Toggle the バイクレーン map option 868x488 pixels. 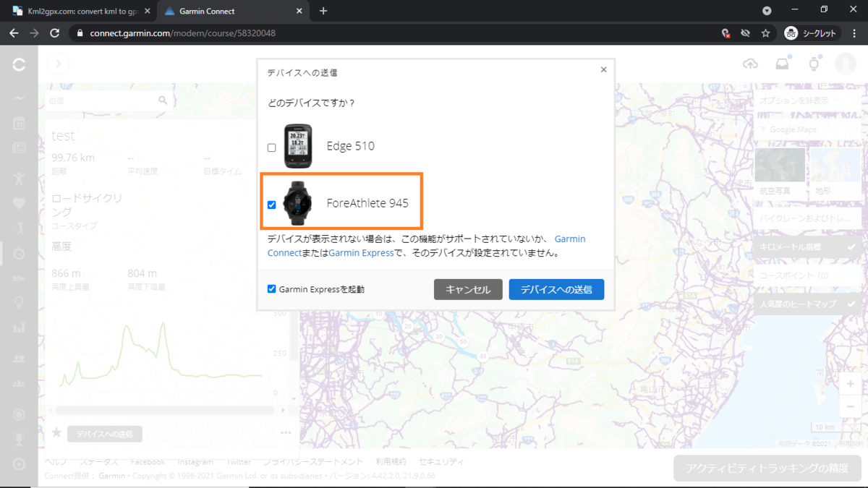click(x=807, y=218)
